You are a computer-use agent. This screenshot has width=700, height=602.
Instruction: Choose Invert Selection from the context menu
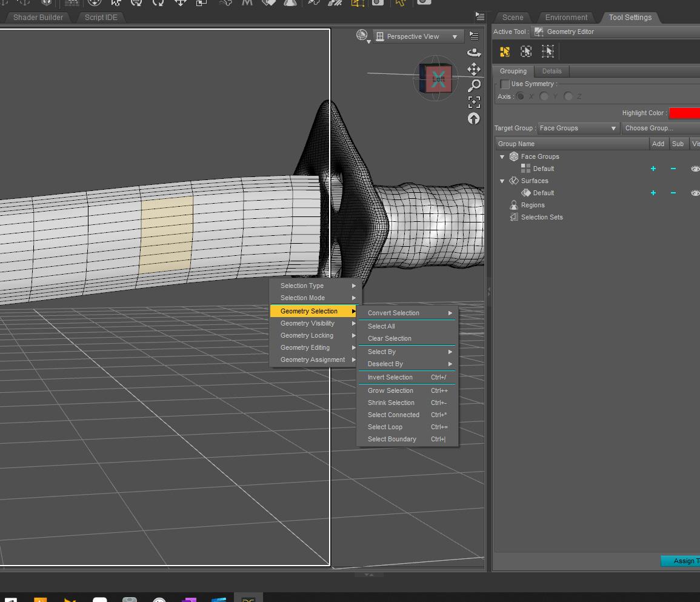[390, 377]
